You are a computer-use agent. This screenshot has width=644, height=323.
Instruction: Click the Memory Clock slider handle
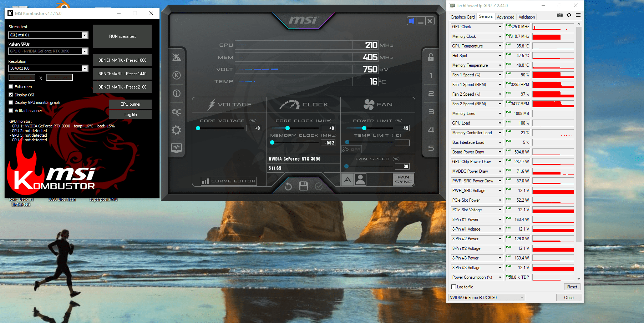[x=272, y=142]
